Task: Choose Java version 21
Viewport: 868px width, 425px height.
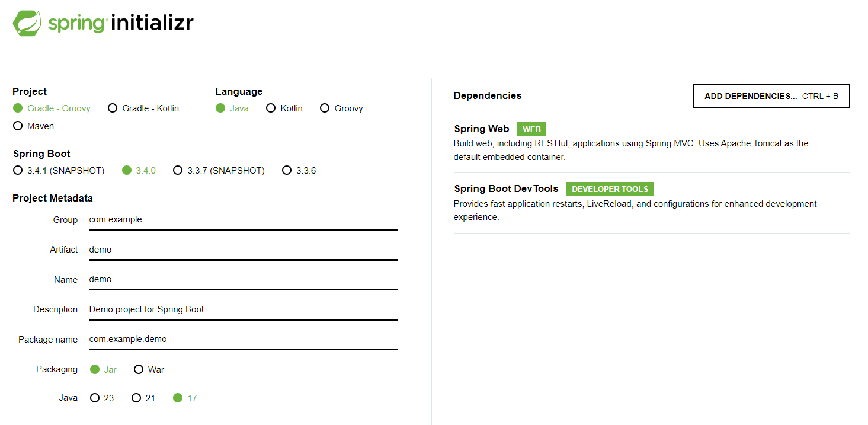Action: point(143,398)
